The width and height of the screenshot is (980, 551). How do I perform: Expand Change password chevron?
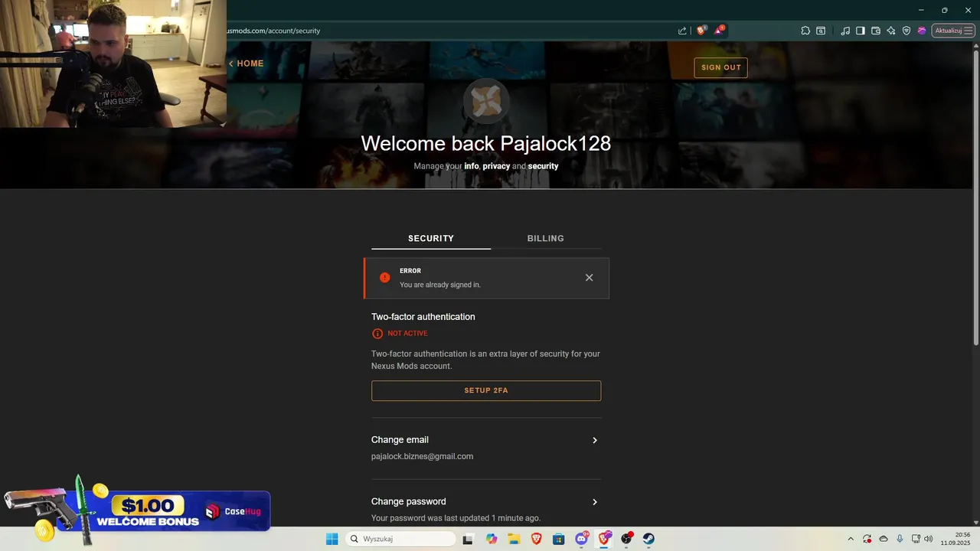(x=595, y=502)
